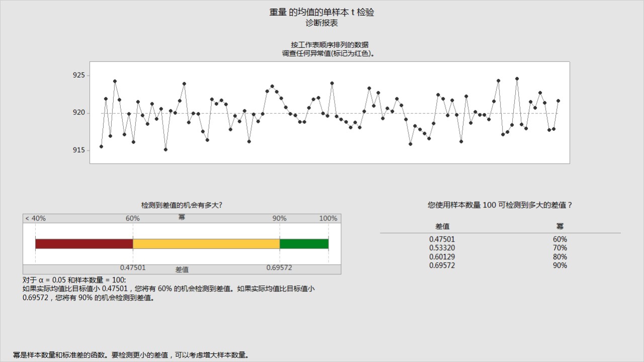Click the red segment of the power bar
The image size is (644, 362).
pyautogui.click(x=84, y=244)
